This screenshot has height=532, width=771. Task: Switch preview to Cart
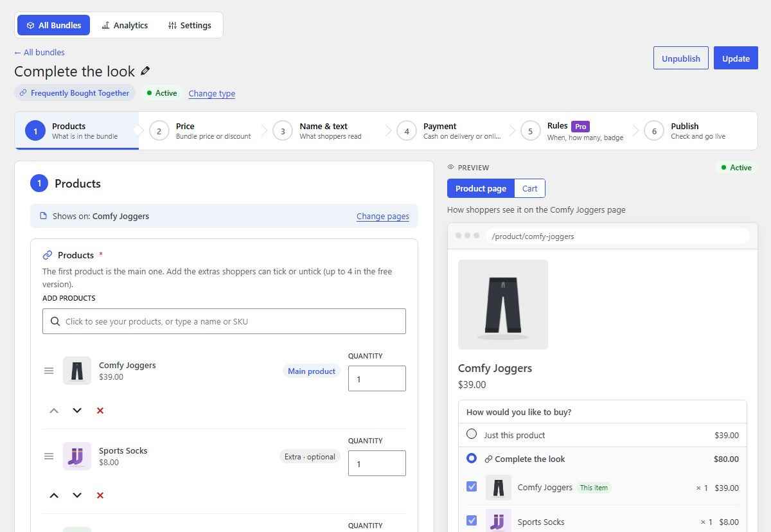coord(530,188)
